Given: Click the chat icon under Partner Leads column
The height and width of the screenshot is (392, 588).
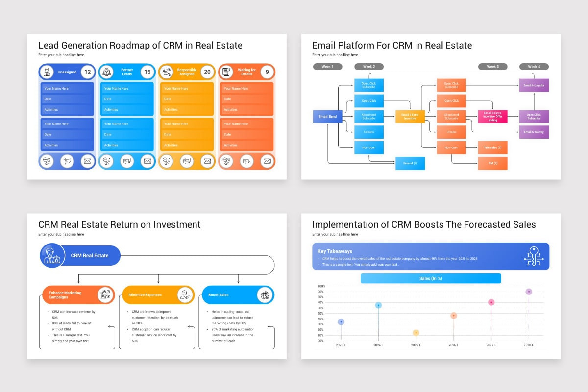Looking at the screenshot, I should [x=127, y=161].
